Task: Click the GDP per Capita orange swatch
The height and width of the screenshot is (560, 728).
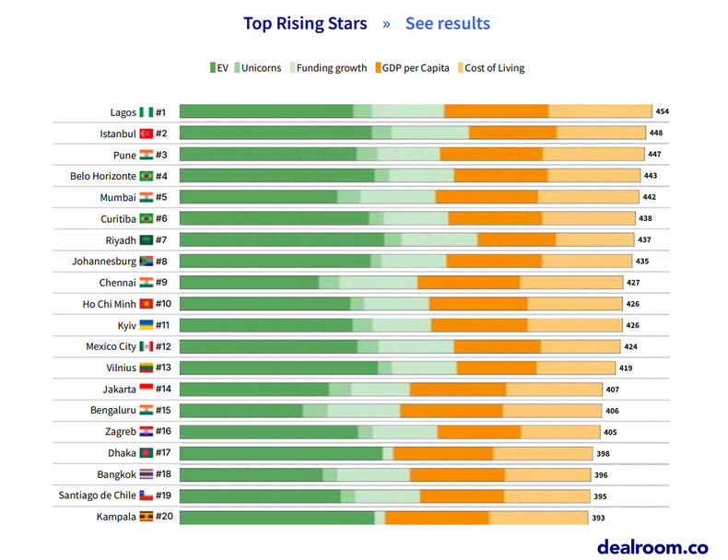Action: pos(377,67)
